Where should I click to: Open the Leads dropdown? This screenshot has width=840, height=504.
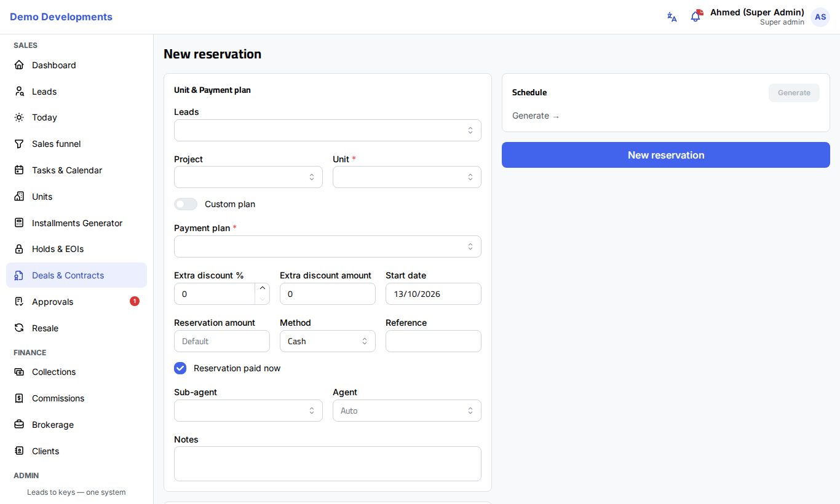(328, 130)
